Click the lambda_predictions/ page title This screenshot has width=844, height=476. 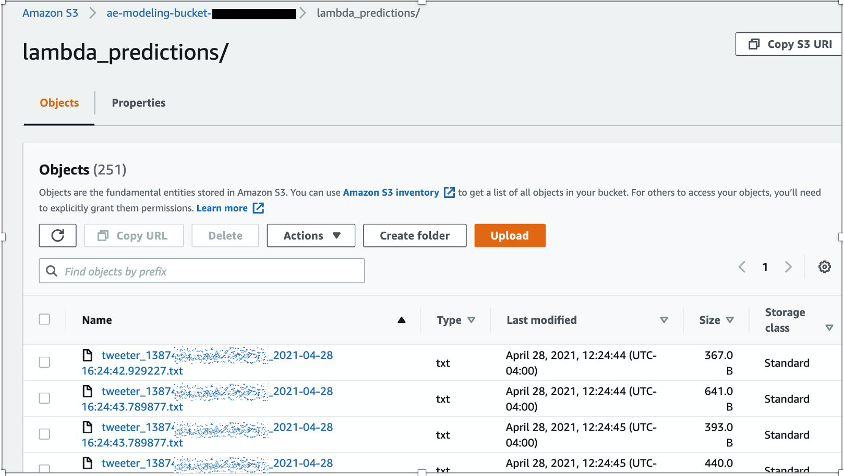125,52
